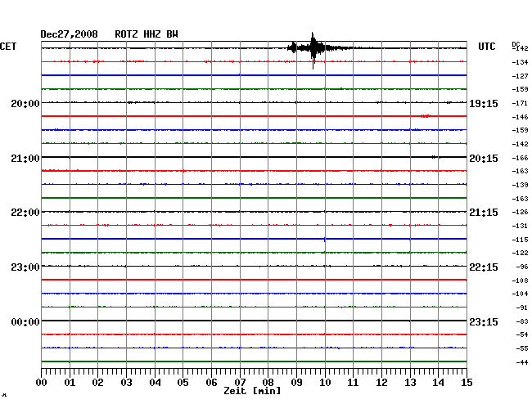Click minute axis tick label 13
Image resolution: width=532 pixels, height=404 pixels.
click(410, 383)
